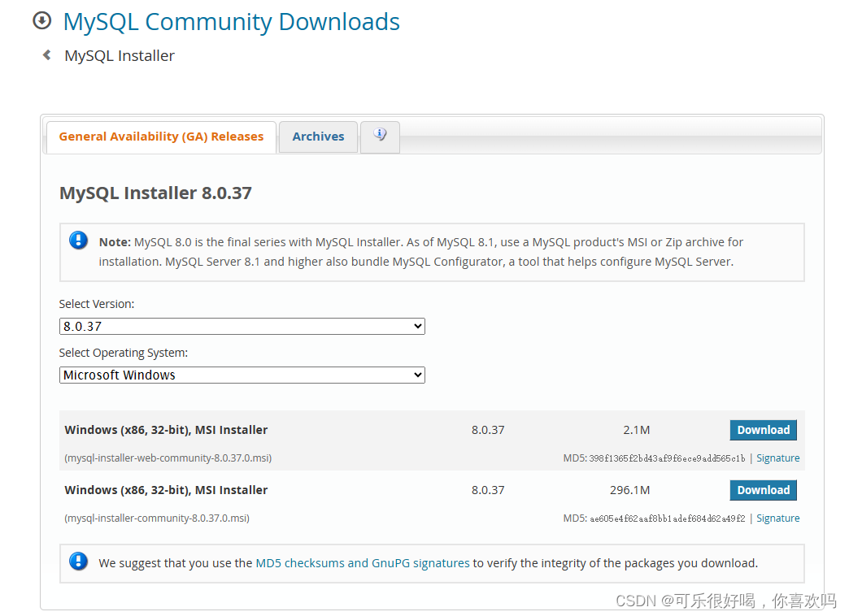Click the download arrow icon beside page title
This screenshot has width=849, height=616.
tap(41, 20)
